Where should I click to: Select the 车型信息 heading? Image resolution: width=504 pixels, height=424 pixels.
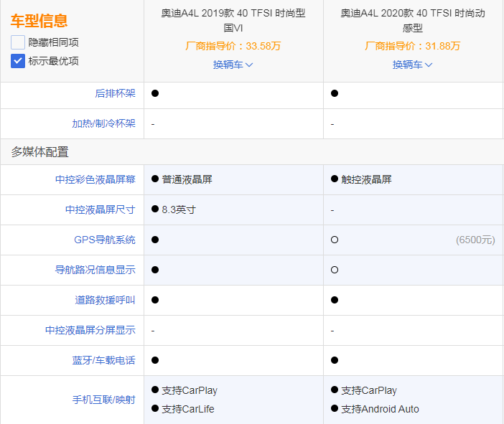click(39, 21)
